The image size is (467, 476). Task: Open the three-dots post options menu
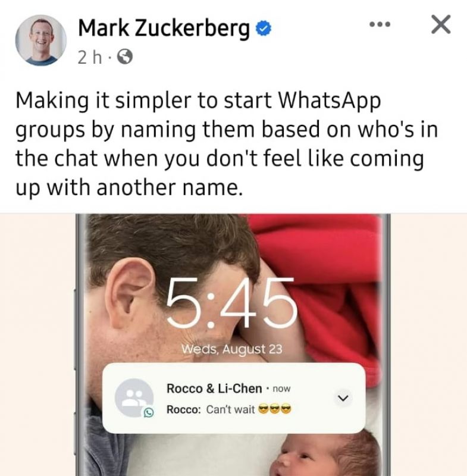pos(380,24)
